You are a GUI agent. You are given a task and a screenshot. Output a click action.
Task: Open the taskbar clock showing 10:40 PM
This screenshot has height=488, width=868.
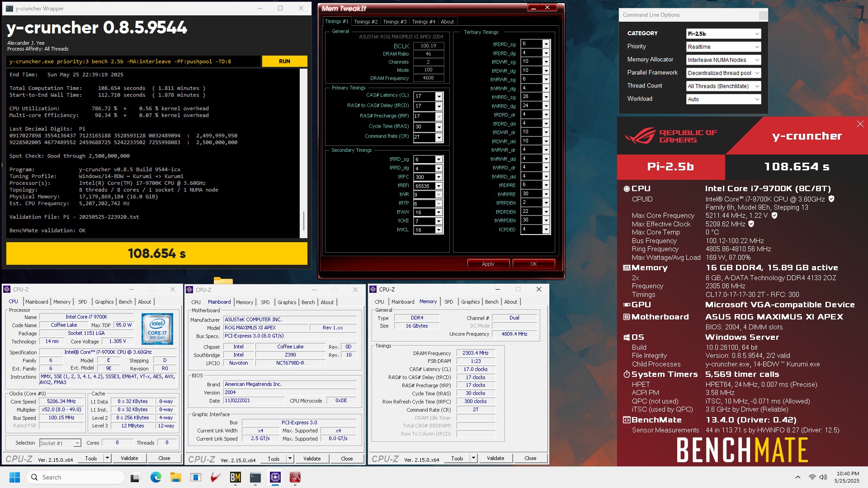click(847, 477)
